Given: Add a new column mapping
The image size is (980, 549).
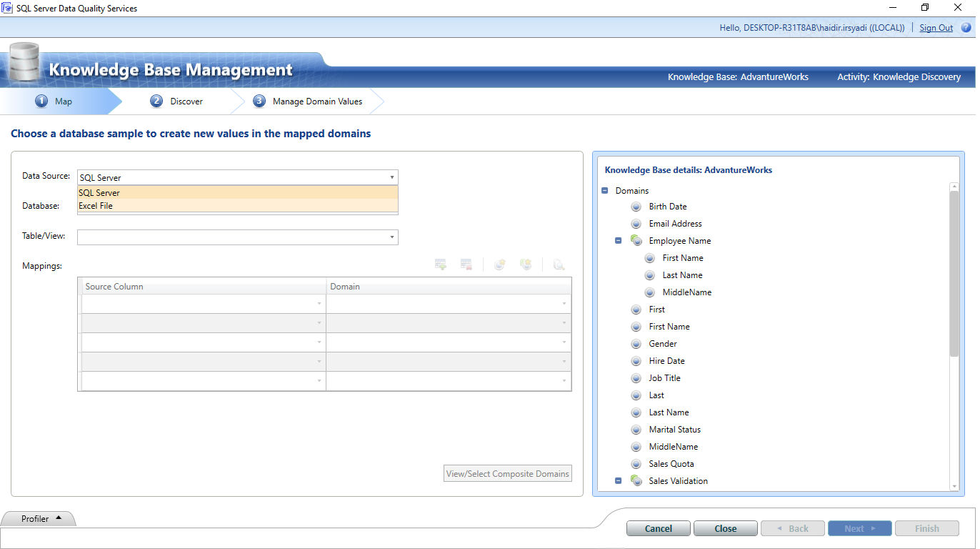Looking at the screenshot, I should [x=440, y=264].
